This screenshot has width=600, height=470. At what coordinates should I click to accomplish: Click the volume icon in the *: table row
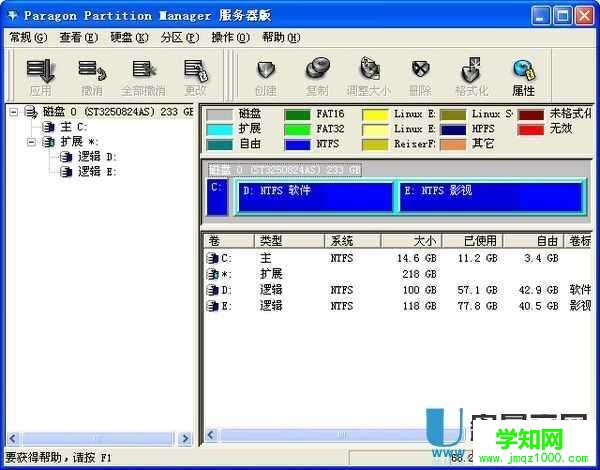(x=212, y=274)
